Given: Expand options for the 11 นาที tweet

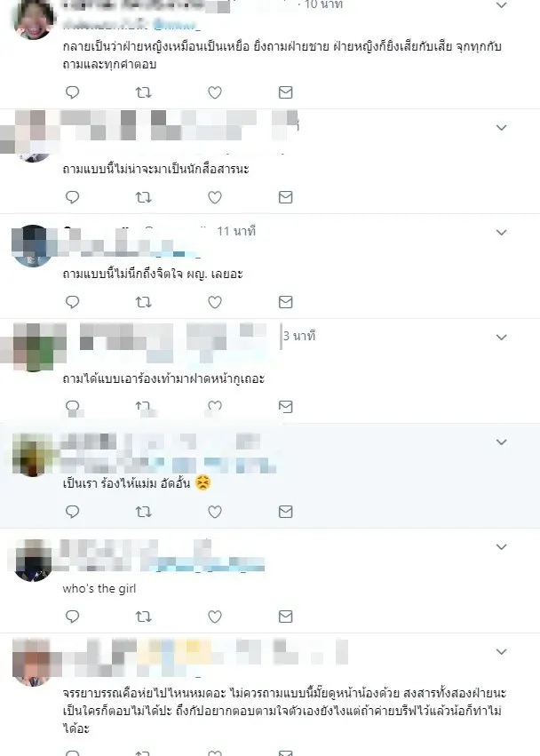Looking at the screenshot, I should coord(502,233).
